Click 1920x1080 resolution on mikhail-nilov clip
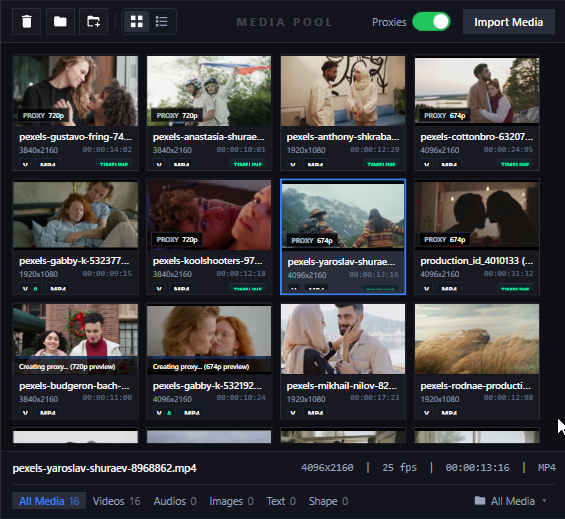Viewport: 565px width, 519px height. point(306,399)
